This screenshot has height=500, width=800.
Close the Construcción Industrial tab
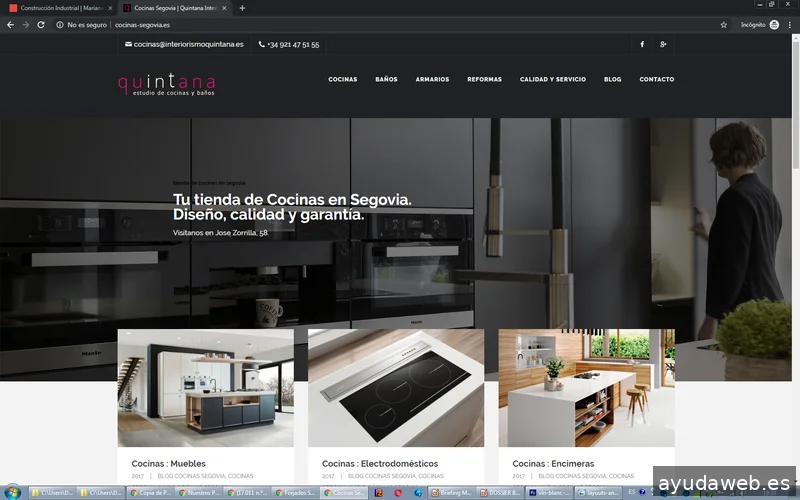coord(110,8)
